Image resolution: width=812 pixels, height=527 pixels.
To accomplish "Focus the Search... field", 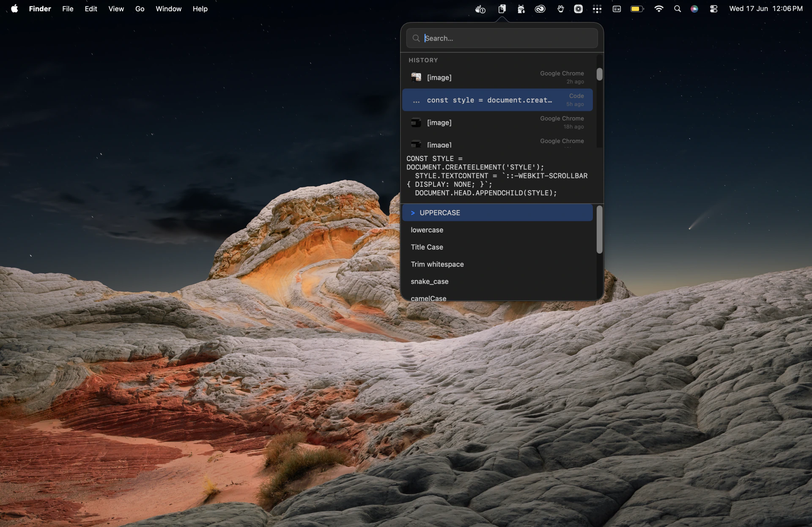I will tap(502, 38).
